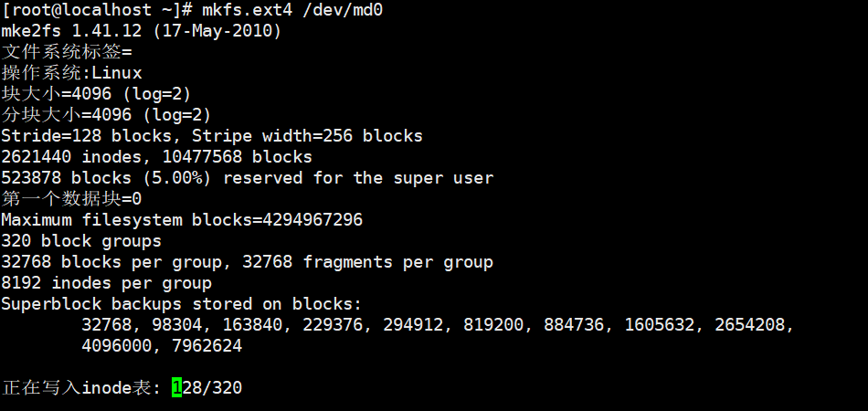868x411 pixels.
Task: Click the 第一个数据块=0 line
Action: tap(71, 199)
